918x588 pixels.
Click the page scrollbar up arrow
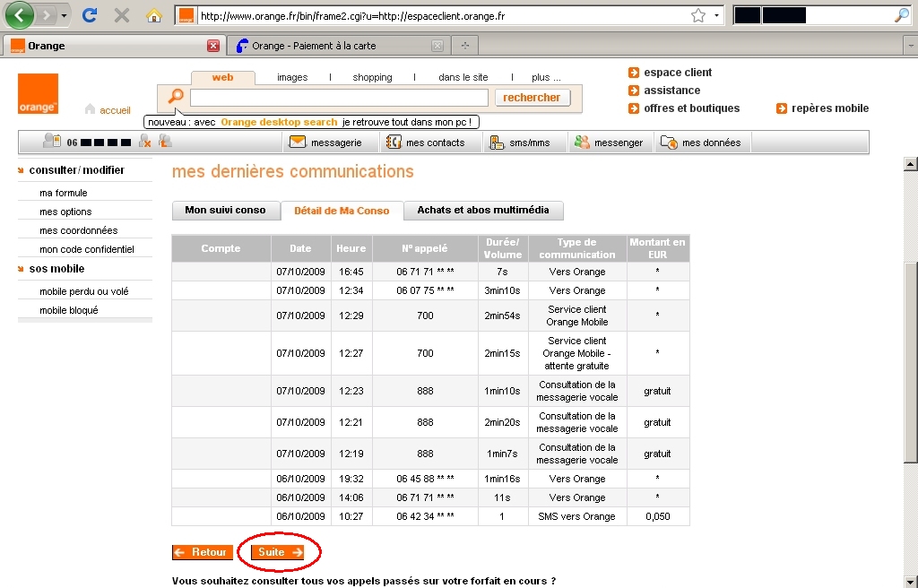tap(911, 165)
